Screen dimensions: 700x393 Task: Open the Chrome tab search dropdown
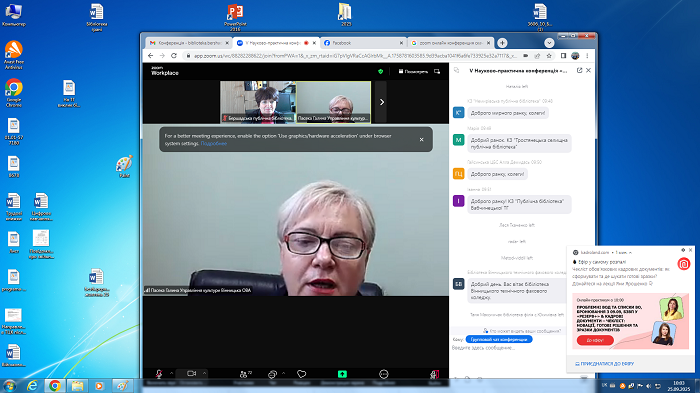pos(549,43)
